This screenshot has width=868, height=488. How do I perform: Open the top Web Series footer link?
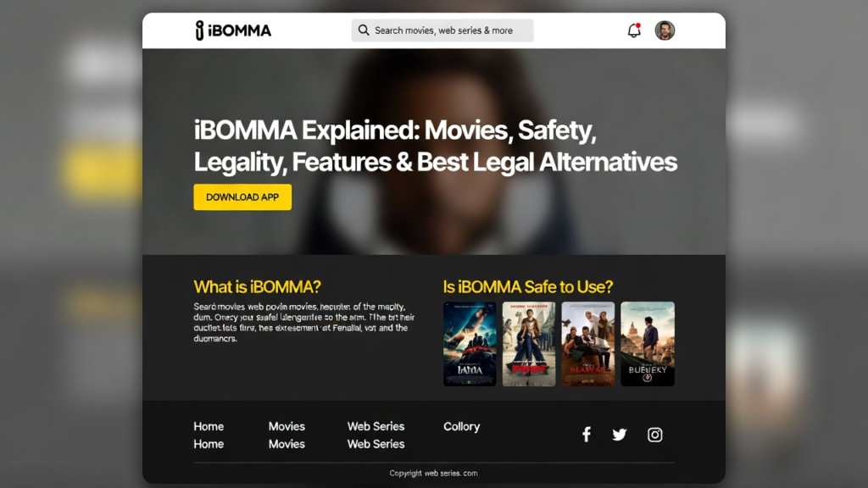tap(376, 426)
